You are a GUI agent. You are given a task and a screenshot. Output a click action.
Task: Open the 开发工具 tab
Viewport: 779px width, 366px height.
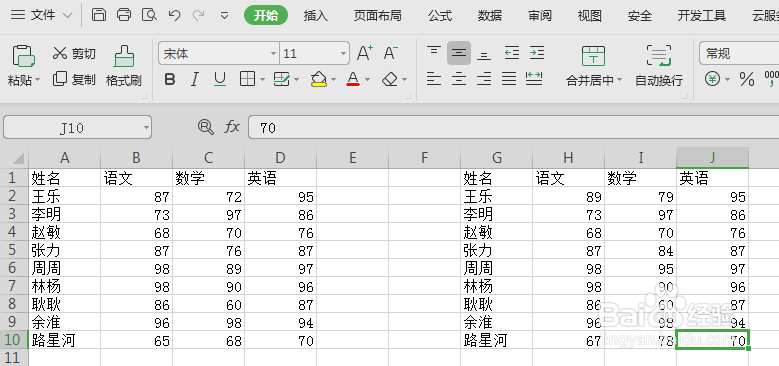[x=701, y=16]
